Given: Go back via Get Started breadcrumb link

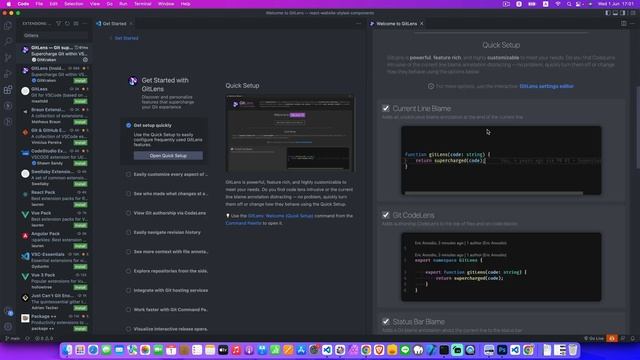Looking at the screenshot, I should click(x=126, y=38).
